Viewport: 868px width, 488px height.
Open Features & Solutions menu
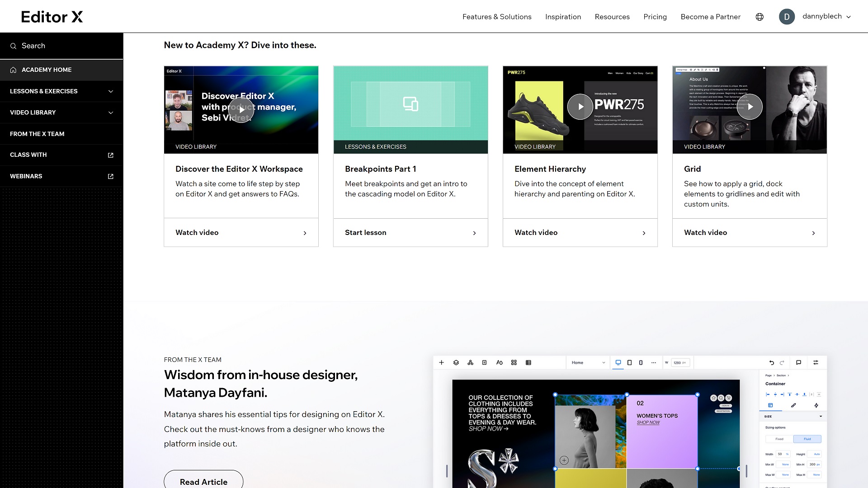tap(497, 17)
